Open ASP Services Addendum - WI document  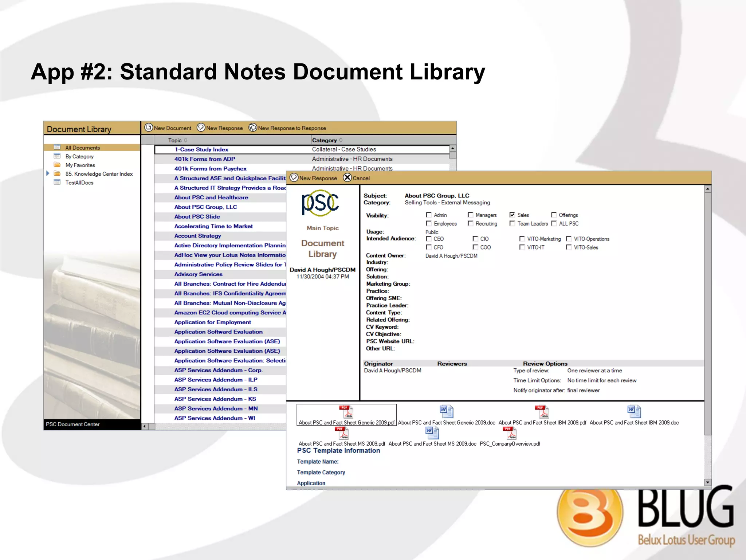coord(215,418)
